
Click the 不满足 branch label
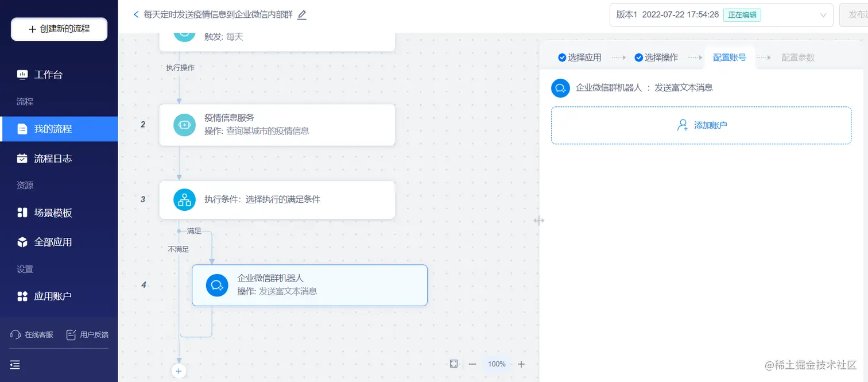click(x=179, y=249)
